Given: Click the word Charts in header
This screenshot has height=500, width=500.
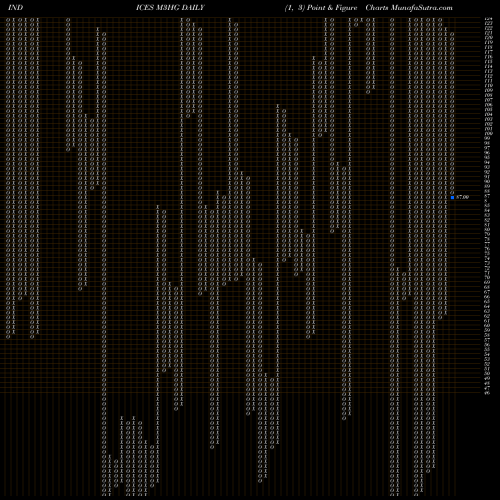Looking at the screenshot, I should [377, 8].
